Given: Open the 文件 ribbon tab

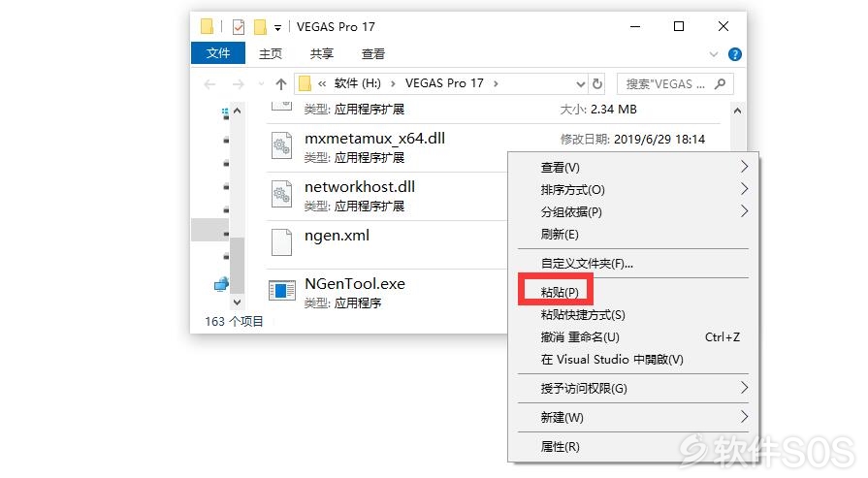Looking at the screenshot, I should [218, 53].
